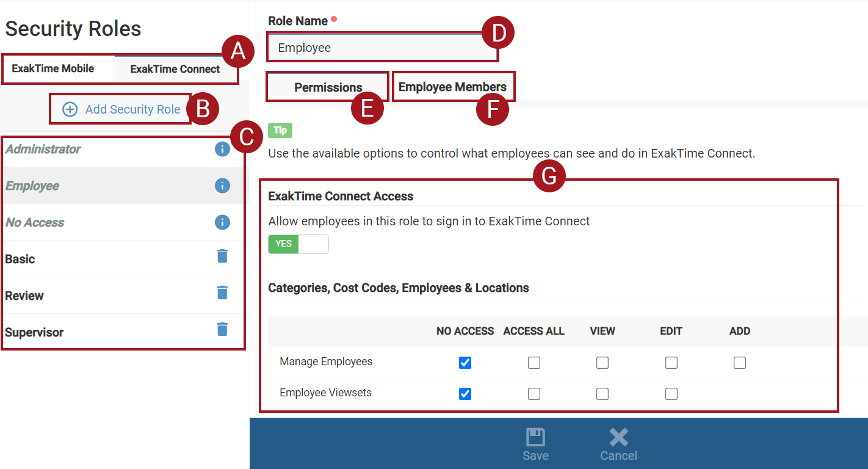This screenshot has width=868, height=469.
Task: Click the info icon next to Administrator
Action: [222, 149]
